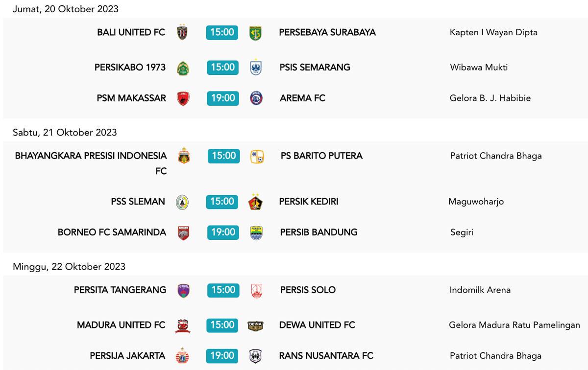This screenshot has height=370, width=588.
Task: Open the PSIS Semarang team link
Action: click(315, 67)
